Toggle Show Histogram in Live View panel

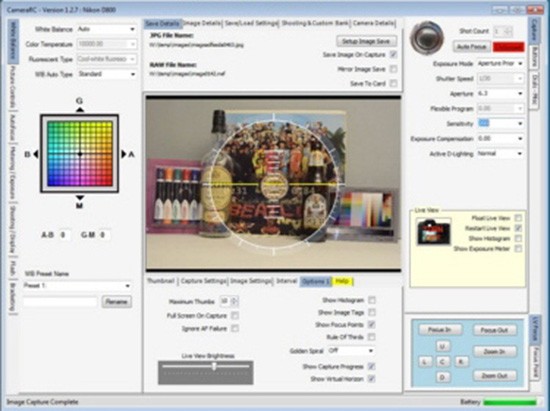click(x=518, y=238)
